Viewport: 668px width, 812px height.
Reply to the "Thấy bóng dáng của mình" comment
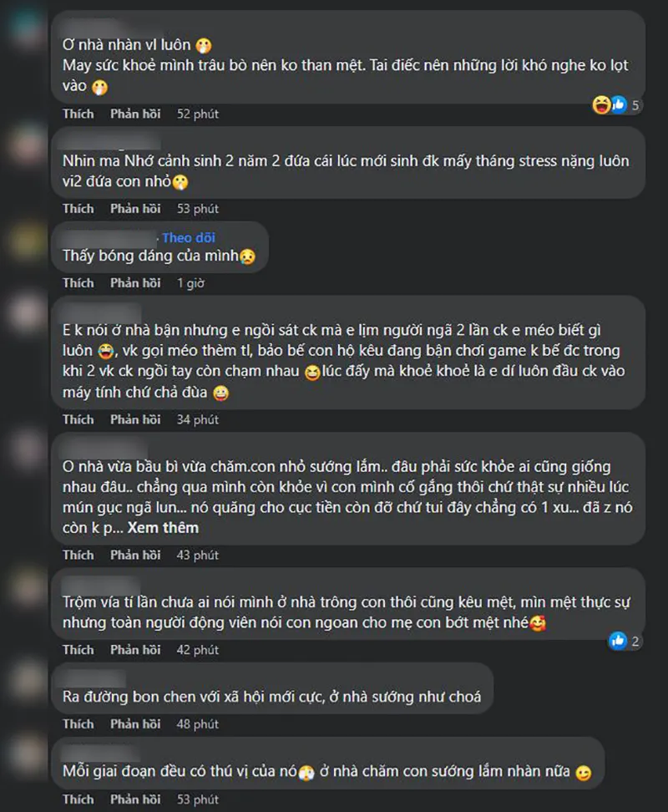(x=135, y=283)
